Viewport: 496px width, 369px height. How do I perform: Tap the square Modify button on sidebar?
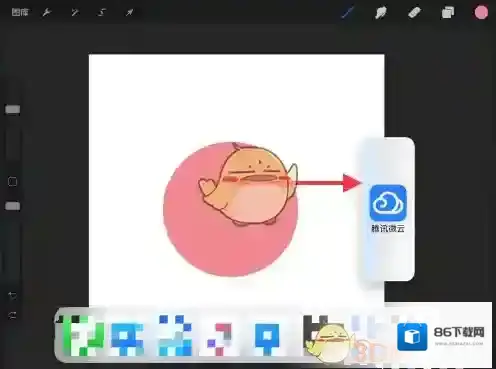pos(12,182)
